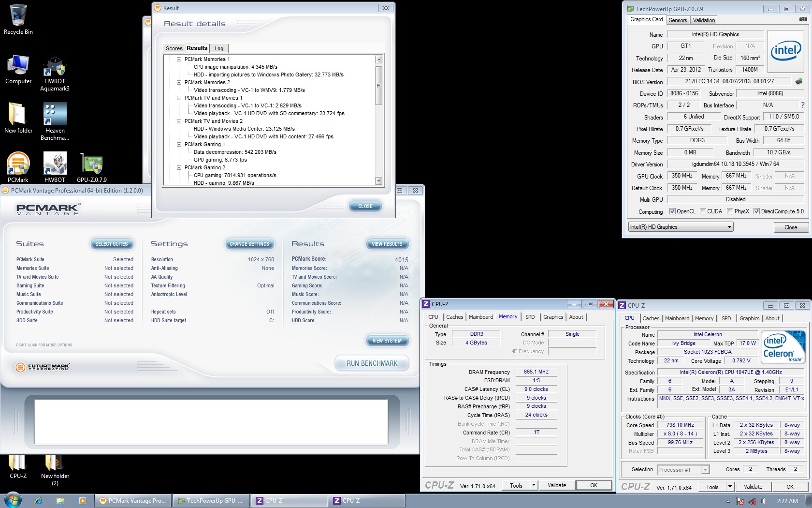Viewport: 812px width, 508px height.
Task: Open the Computer desktop icon
Action: (x=18, y=69)
